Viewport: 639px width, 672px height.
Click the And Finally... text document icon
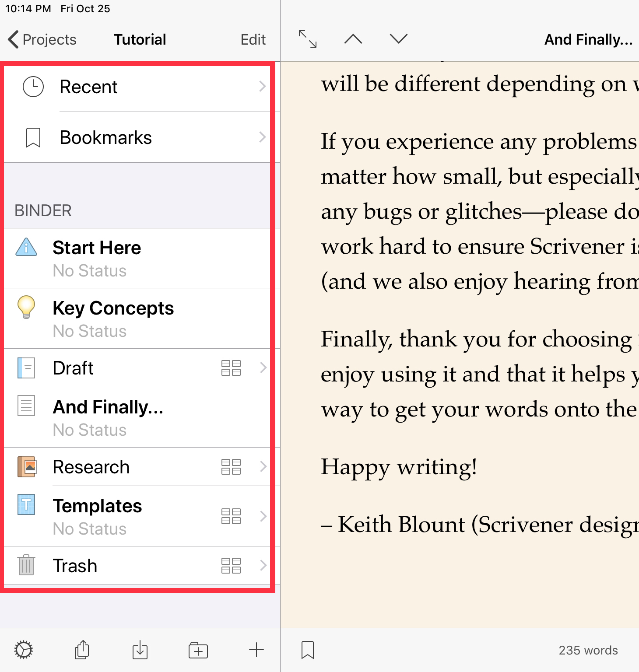[x=26, y=406]
